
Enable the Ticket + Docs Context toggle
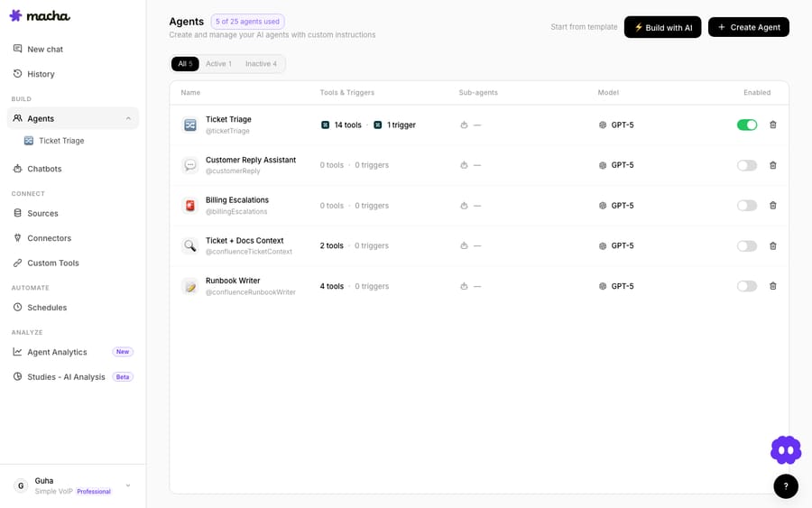(x=747, y=246)
